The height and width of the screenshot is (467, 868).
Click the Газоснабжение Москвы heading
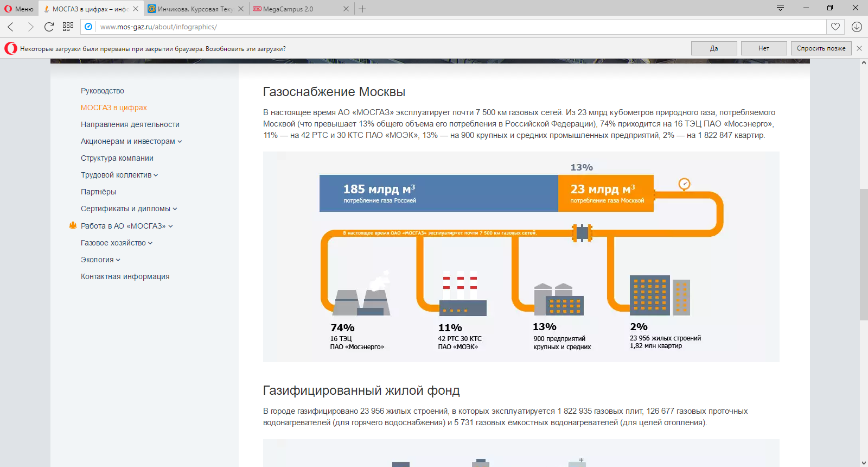click(334, 92)
